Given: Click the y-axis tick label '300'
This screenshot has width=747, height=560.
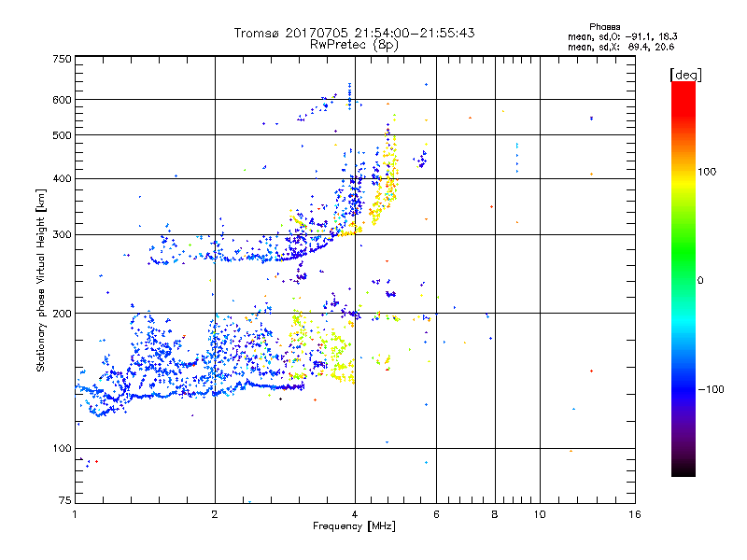Looking at the screenshot, I should coord(63,235).
